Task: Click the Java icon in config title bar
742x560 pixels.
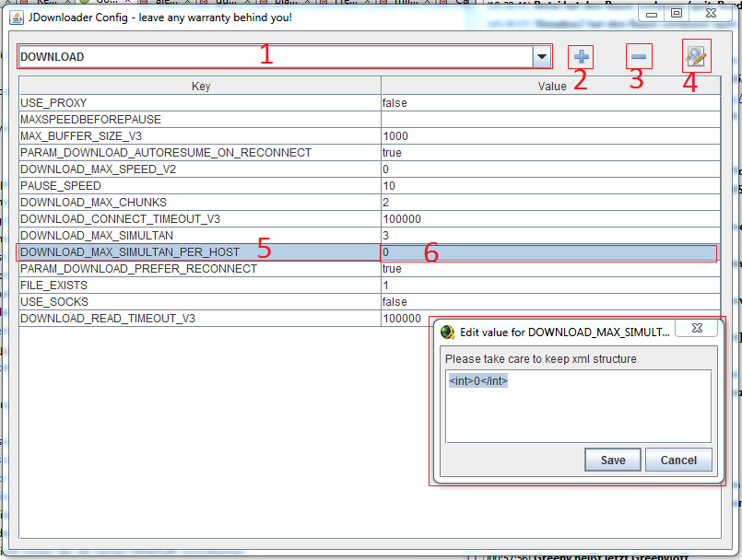Action: tap(17, 17)
